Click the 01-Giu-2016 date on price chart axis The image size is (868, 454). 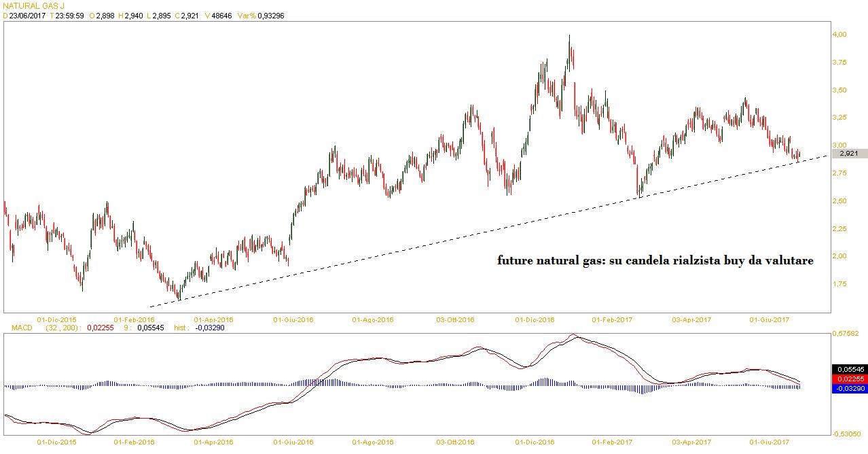[x=293, y=319]
